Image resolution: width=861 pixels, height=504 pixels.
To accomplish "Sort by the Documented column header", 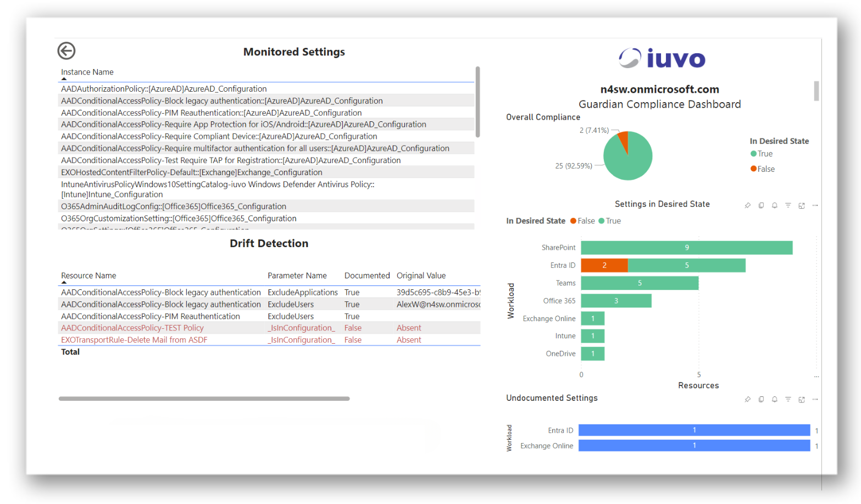I will tap(367, 276).
